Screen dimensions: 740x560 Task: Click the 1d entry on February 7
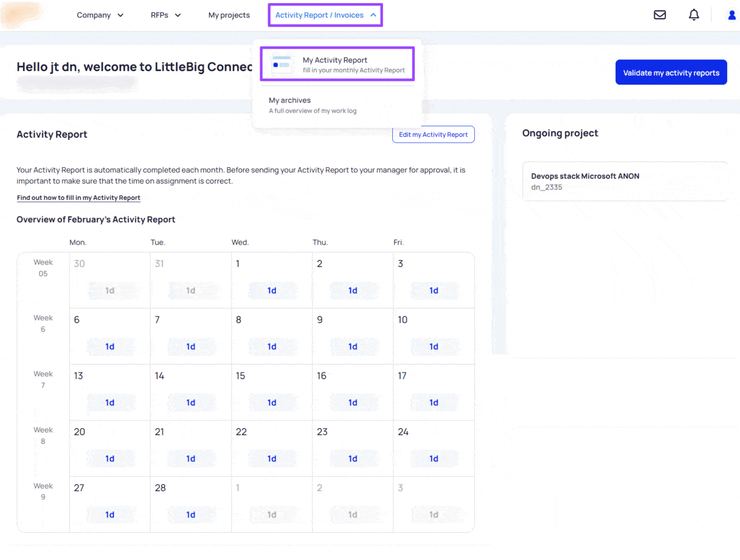click(x=191, y=347)
